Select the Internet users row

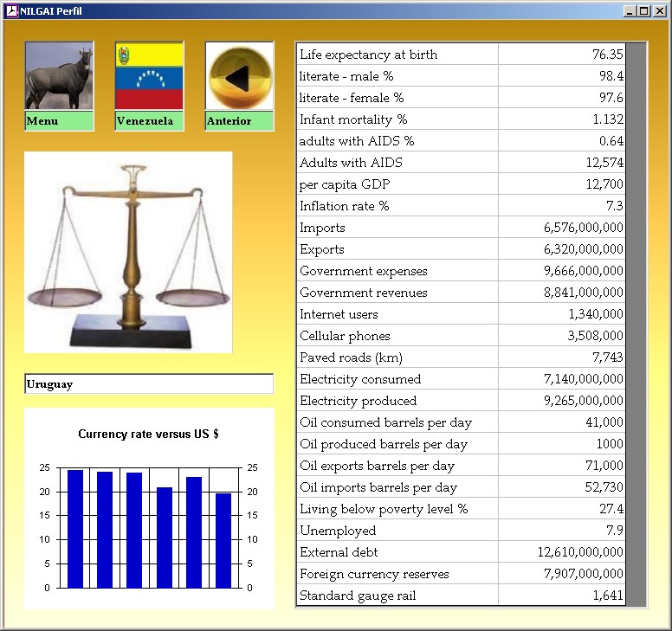397,314
